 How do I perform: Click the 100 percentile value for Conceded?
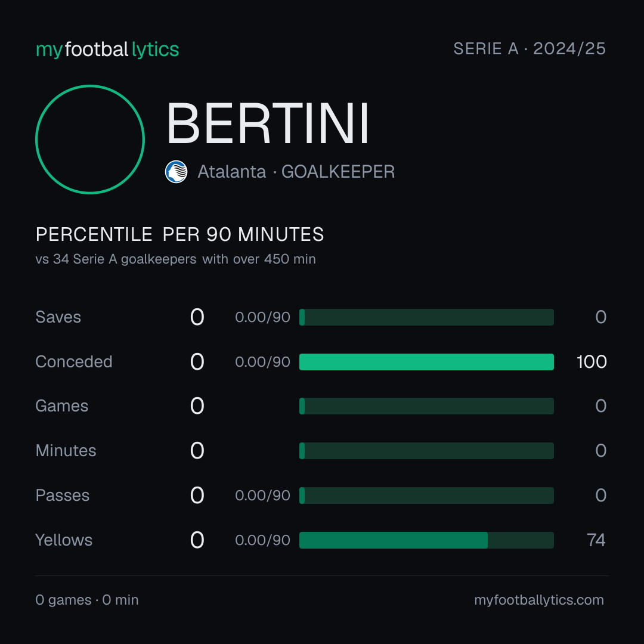(x=592, y=362)
